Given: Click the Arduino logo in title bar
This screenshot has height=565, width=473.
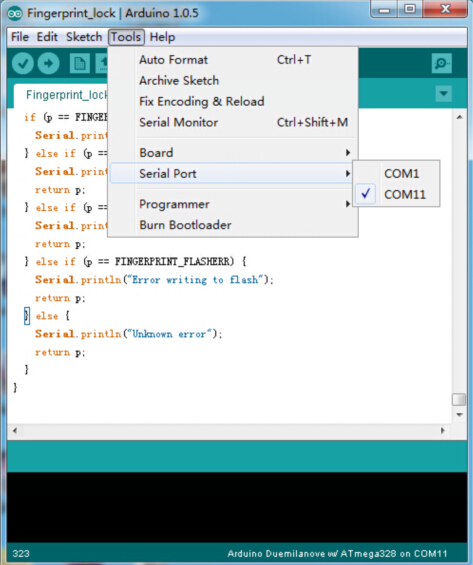Looking at the screenshot, I should tap(15, 14).
